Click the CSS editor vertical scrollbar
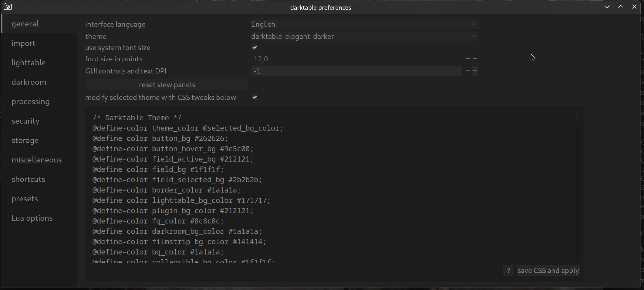Viewport: 644px width, 290px height. [x=577, y=117]
